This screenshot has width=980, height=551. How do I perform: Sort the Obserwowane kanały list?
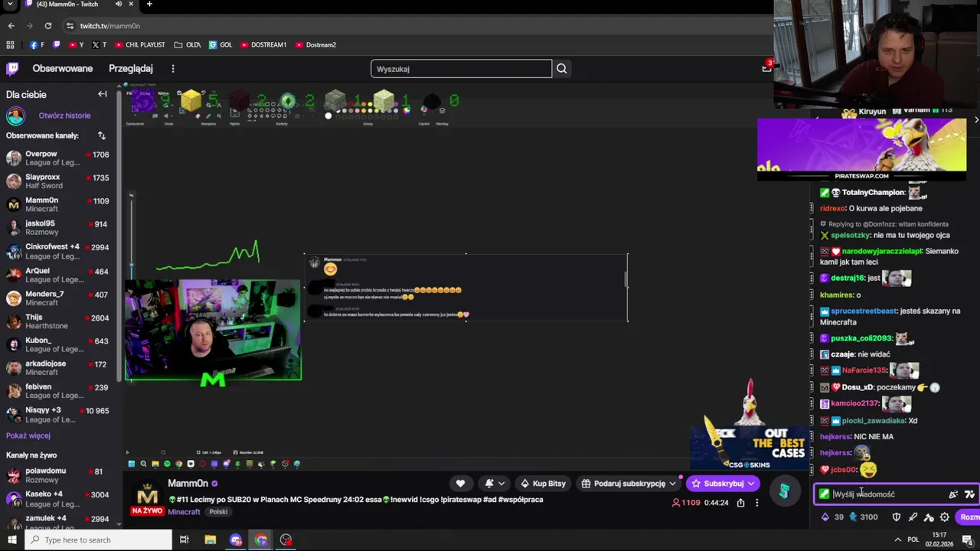click(x=101, y=135)
